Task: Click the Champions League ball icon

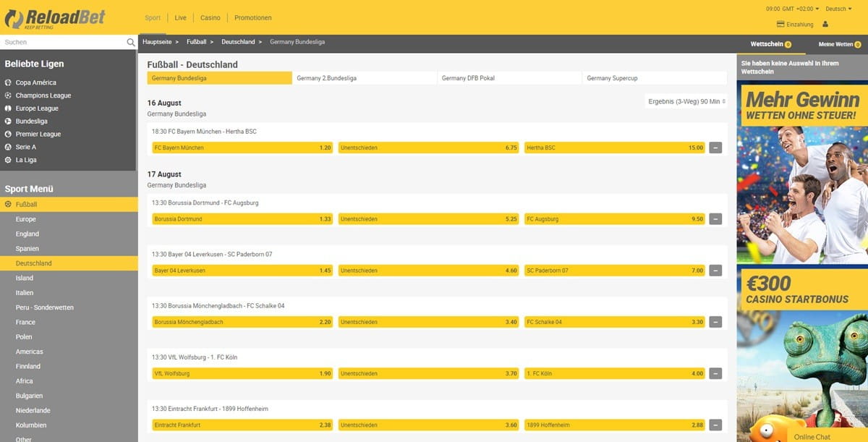Action: pos(8,95)
